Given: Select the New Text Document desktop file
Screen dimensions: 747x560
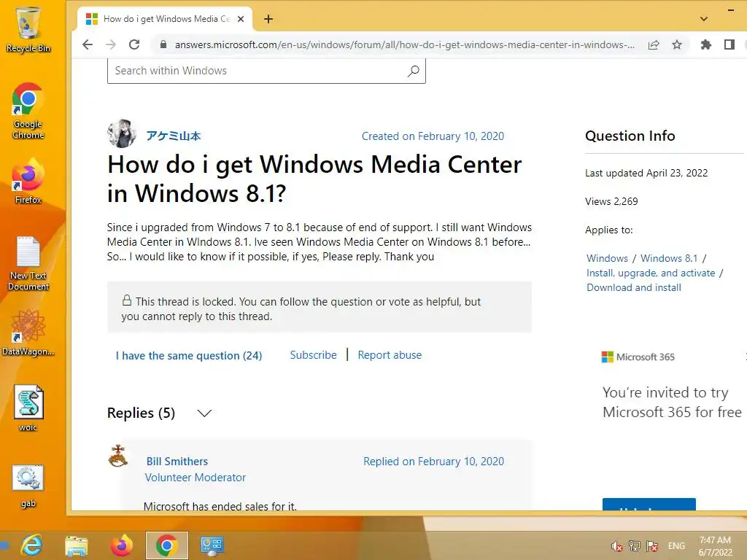Looking at the screenshot, I should pos(28,263).
